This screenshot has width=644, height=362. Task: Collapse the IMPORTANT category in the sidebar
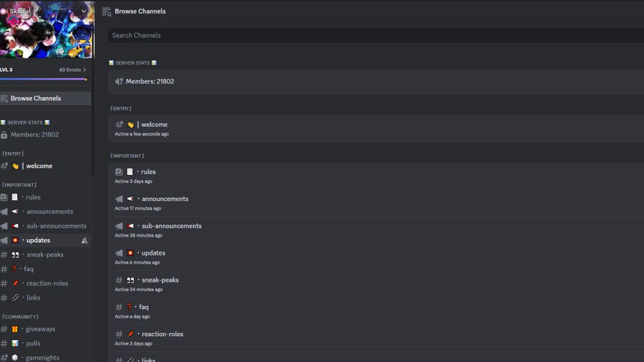tap(19, 185)
